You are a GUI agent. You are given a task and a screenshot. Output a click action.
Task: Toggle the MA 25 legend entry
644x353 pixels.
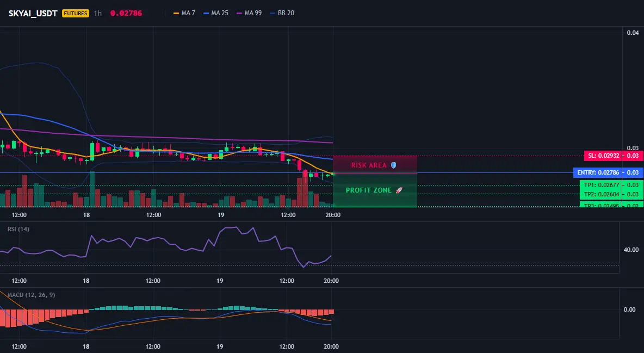(x=216, y=13)
